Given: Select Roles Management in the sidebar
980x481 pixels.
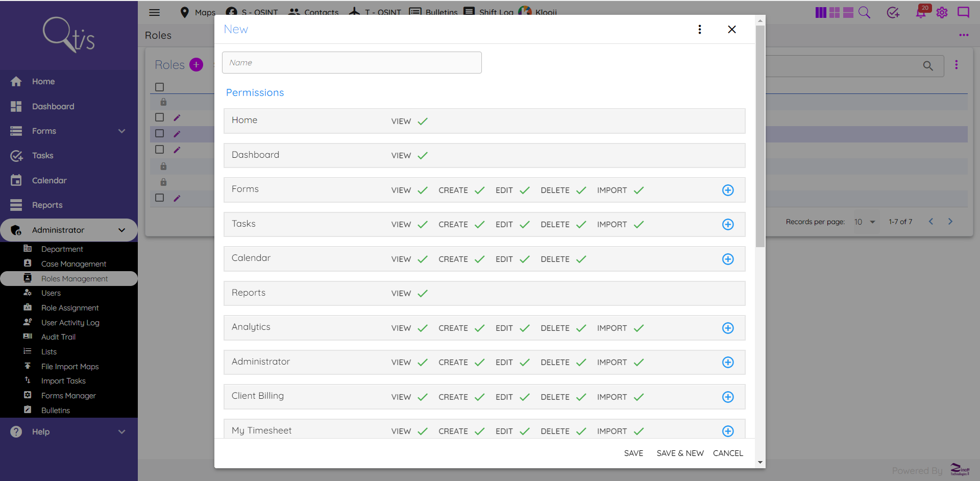Looking at the screenshot, I should point(75,278).
